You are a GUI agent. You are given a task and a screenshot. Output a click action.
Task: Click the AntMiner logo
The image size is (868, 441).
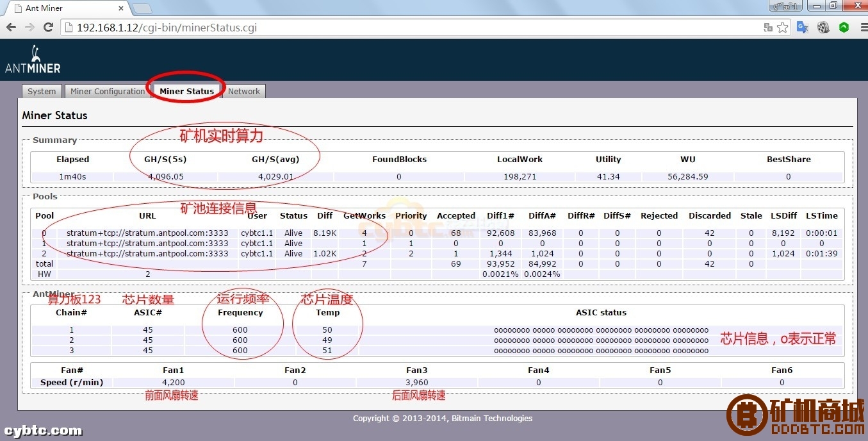pos(33,59)
